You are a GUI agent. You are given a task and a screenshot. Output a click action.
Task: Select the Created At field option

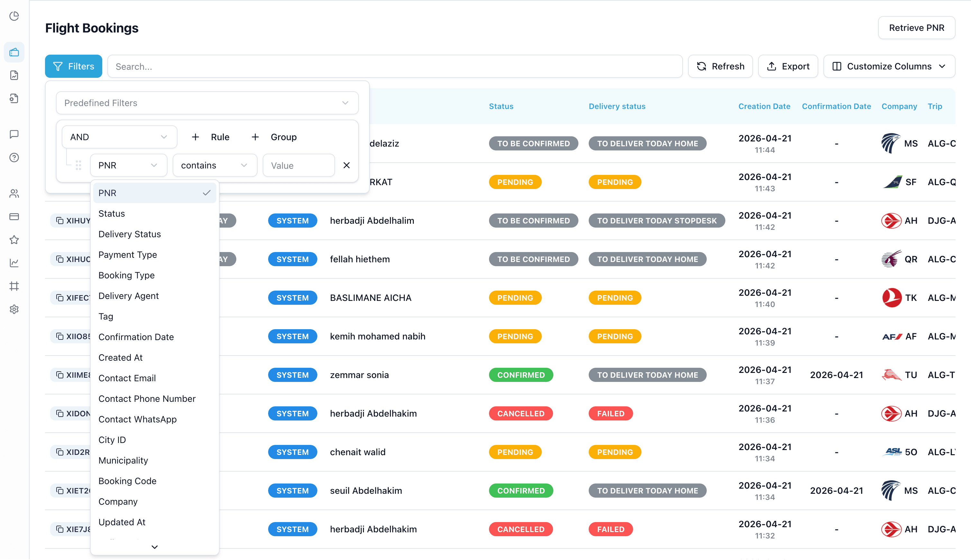[155, 358]
